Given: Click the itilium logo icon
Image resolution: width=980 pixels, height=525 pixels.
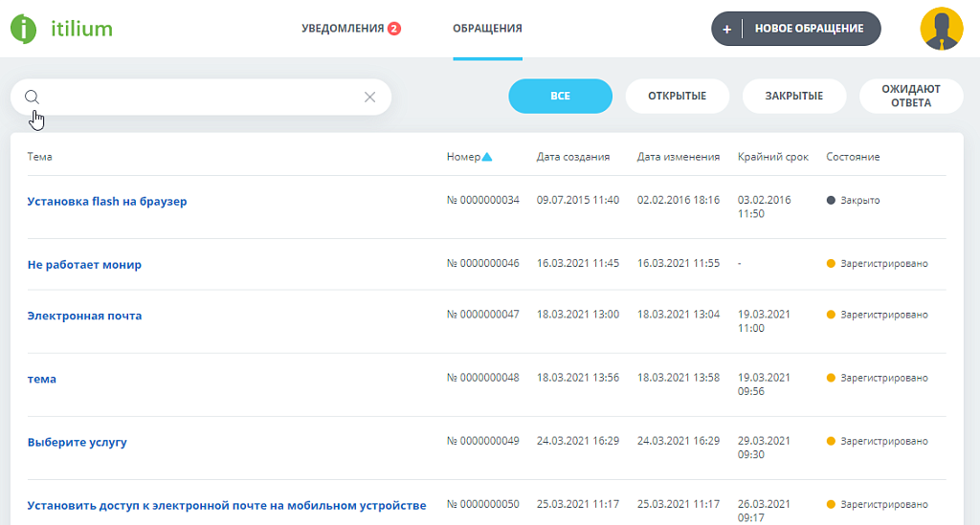Looking at the screenshot, I should 25,29.
